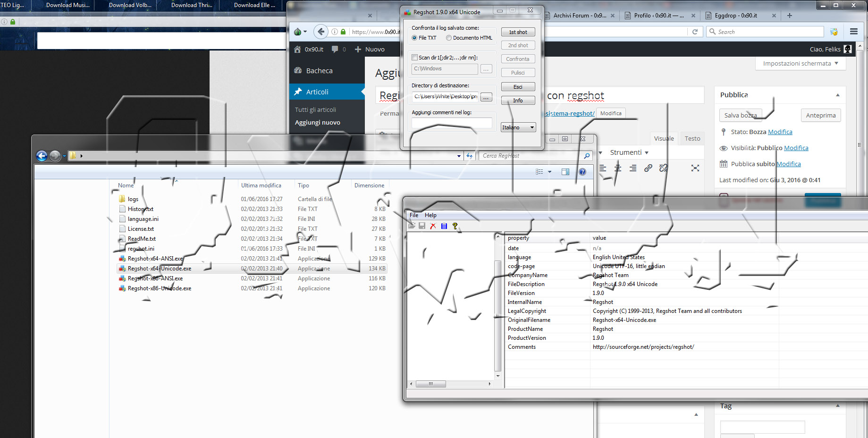
Task: Click the Firefox reload icon
Action: pyautogui.click(x=695, y=32)
